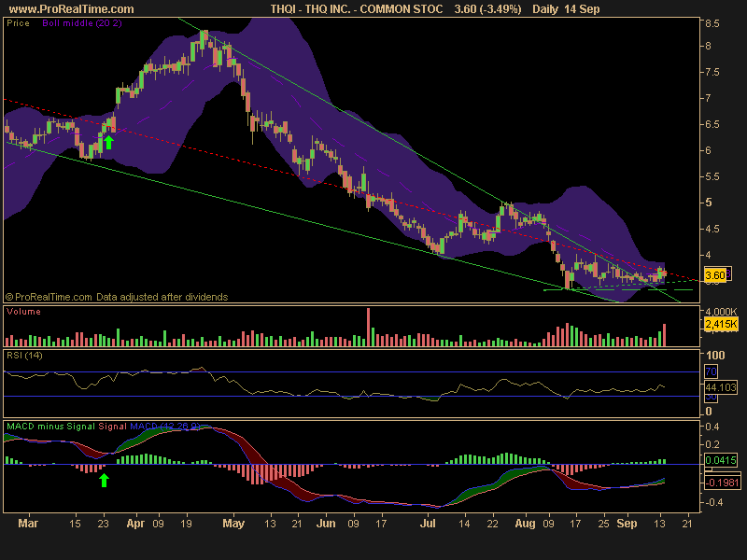Select the Volume panel label
Viewport: 747px width, 560px height.
coord(23,312)
